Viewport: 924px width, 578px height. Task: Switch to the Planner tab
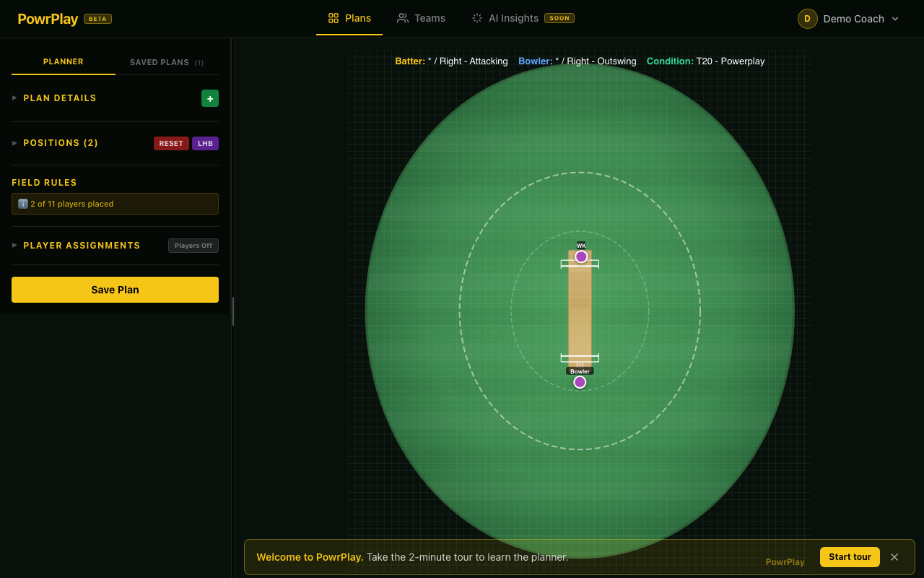pyautogui.click(x=64, y=62)
